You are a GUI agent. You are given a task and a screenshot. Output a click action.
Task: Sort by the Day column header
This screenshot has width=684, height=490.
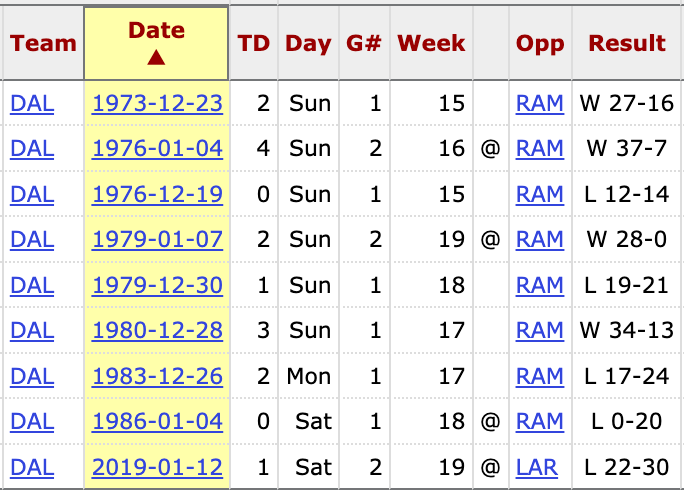click(x=308, y=43)
